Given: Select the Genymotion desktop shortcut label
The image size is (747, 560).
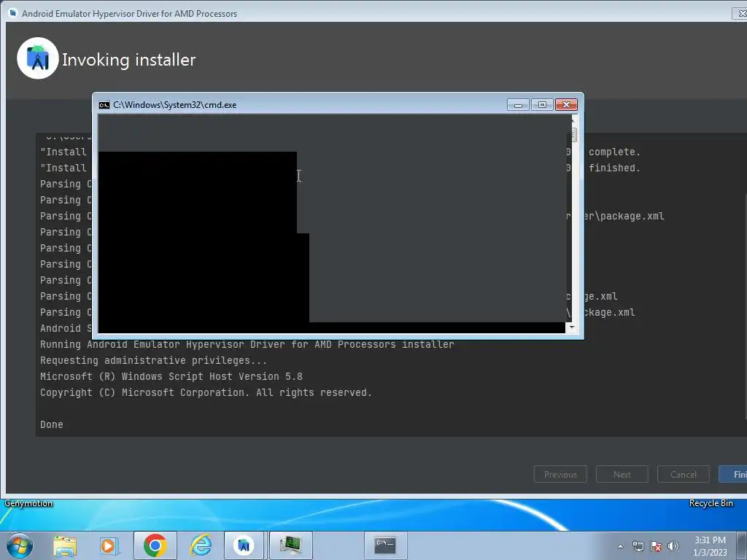Looking at the screenshot, I should point(28,503).
